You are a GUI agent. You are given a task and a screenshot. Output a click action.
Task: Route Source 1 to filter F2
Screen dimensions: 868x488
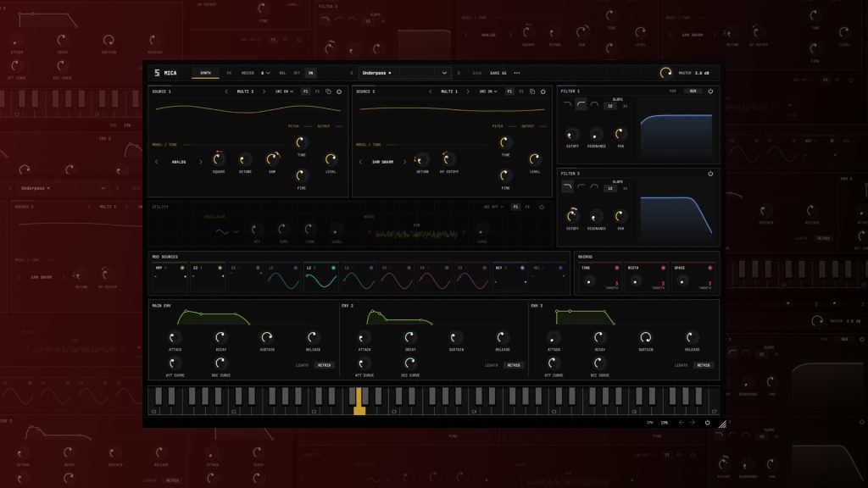[x=317, y=91]
